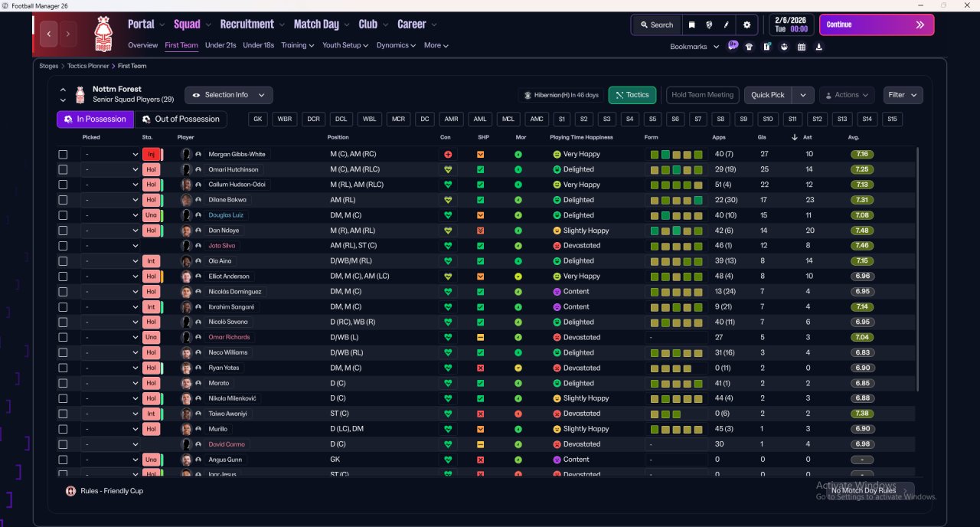Tick the checkbox for Murillo
This screenshot has width=980, height=527.
coord(63,429)
